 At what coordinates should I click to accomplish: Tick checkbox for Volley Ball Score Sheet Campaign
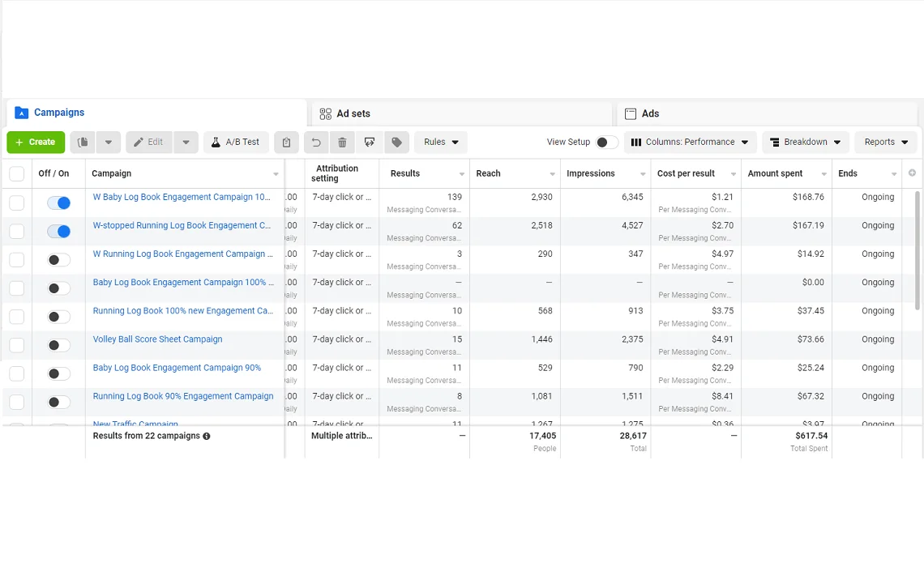pyautogui.click(x=17, y=345)
